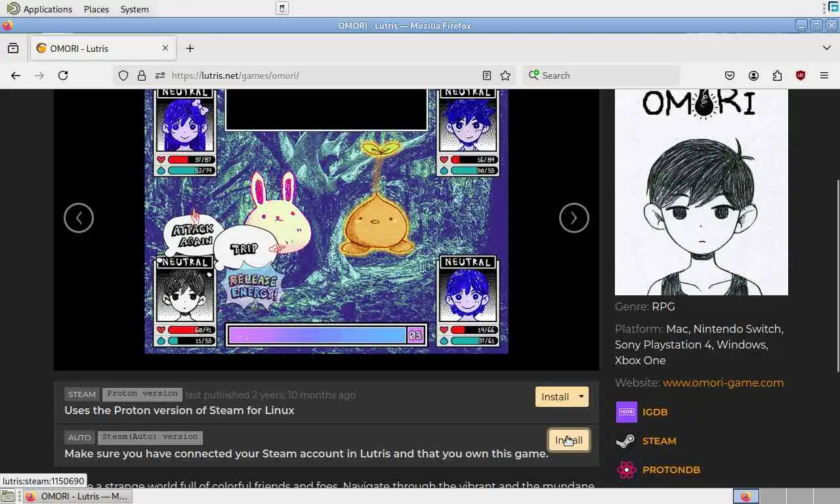Screen dimensions: 840x504
Task: Click the workspace switcher Firefox thumbnail
Action: [x=745, y=496]
